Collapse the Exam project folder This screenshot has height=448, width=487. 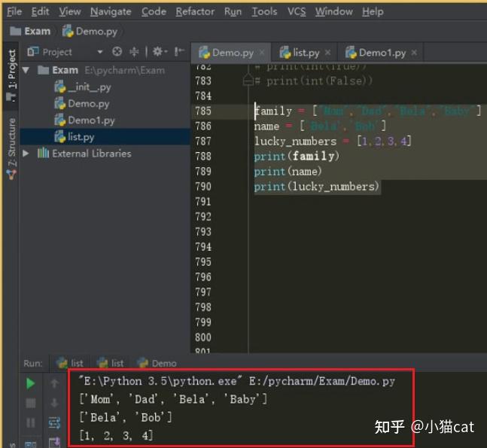[26, 70]
